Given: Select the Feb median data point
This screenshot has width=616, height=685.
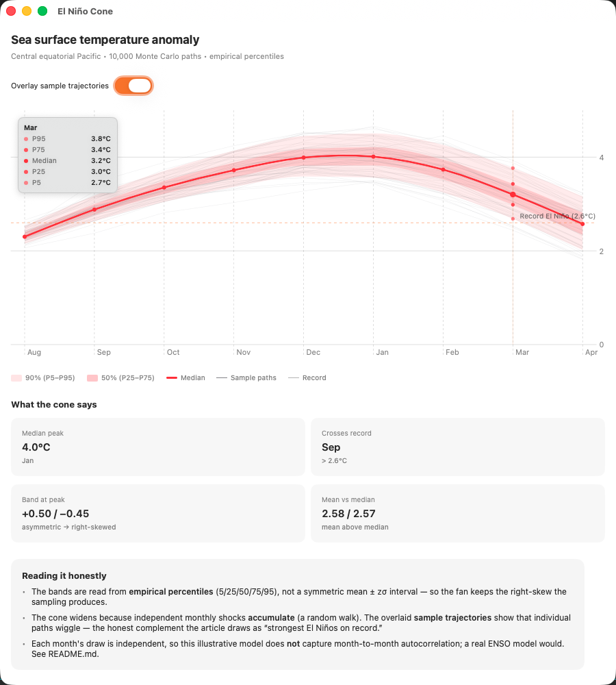Looking at the screenshot, I should [443, 169].
